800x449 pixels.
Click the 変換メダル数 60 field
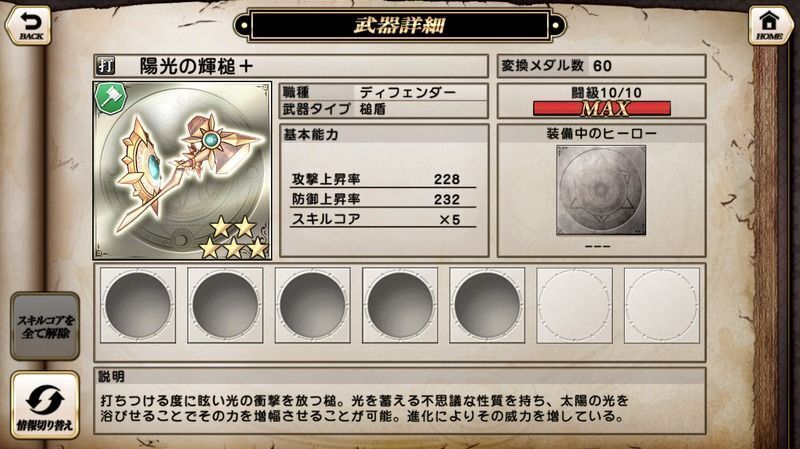click(x=602, y=66)
